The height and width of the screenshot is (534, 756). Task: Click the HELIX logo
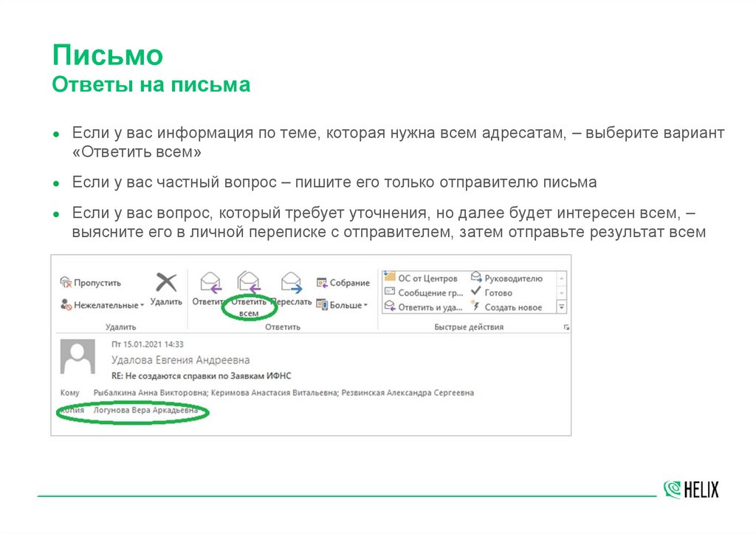[x=691, y=489]
